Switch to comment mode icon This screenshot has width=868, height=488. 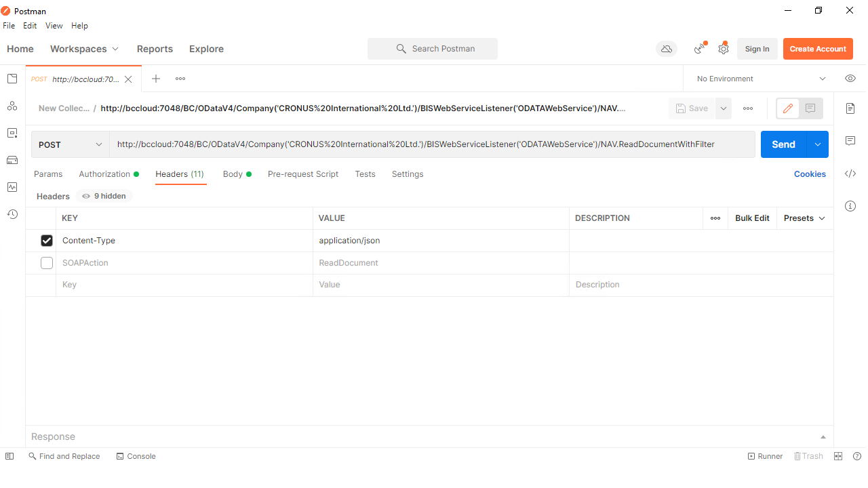point(810,108)
